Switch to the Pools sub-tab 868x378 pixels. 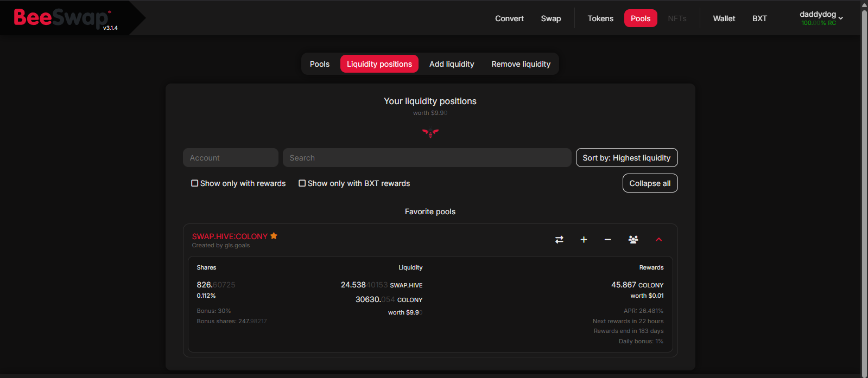(320, 64)
